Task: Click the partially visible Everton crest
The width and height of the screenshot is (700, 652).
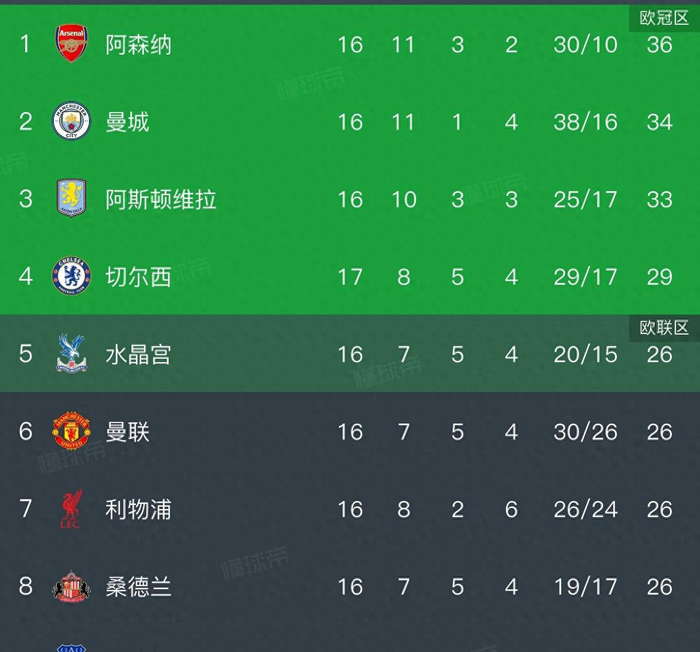Action: [x=71, y=646]
